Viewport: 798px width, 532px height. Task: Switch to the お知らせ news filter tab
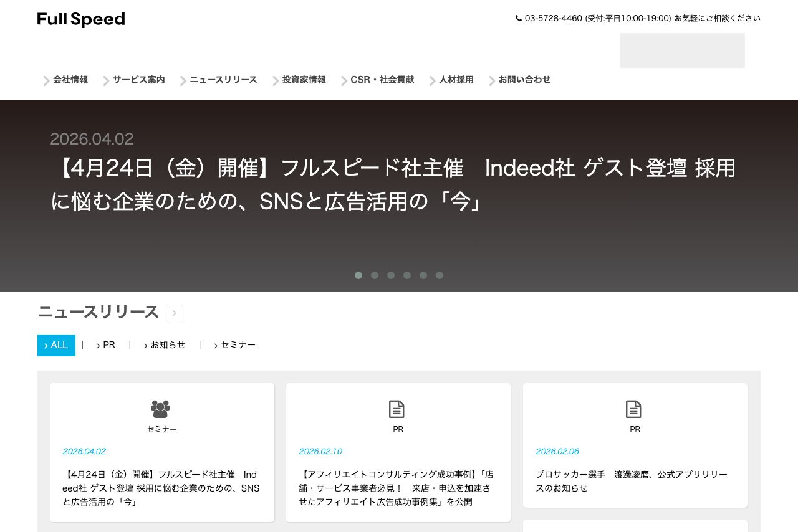tap(167, 345)
